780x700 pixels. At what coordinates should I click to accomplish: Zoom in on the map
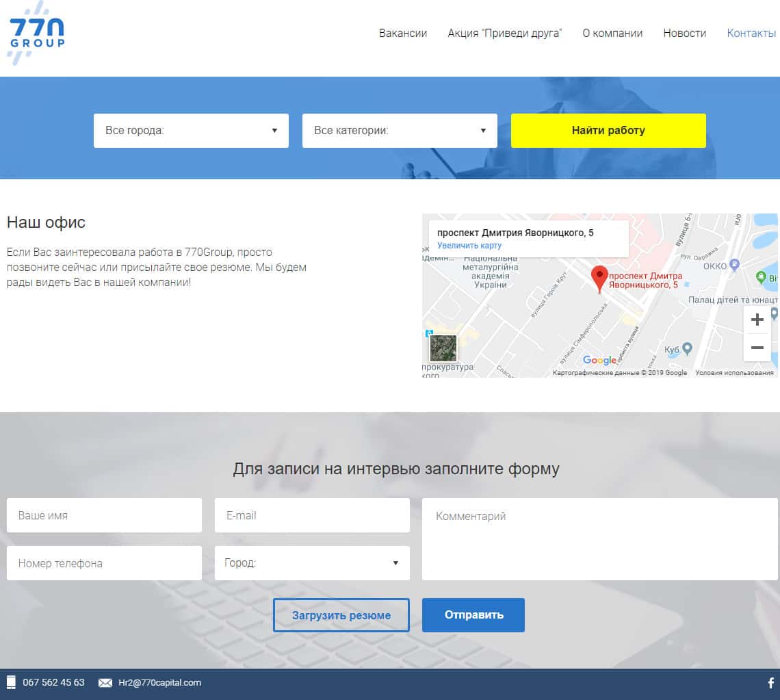(x=757, y=320)
